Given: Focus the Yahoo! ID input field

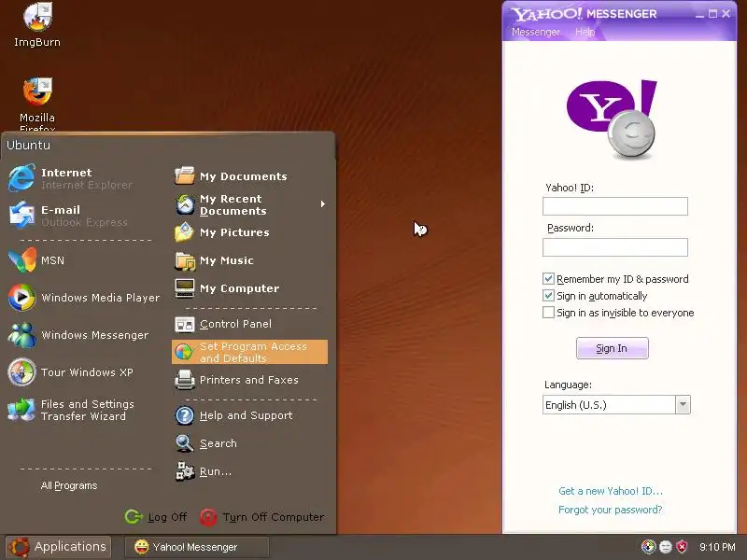Looking at the screenshot, I should 615,206.
